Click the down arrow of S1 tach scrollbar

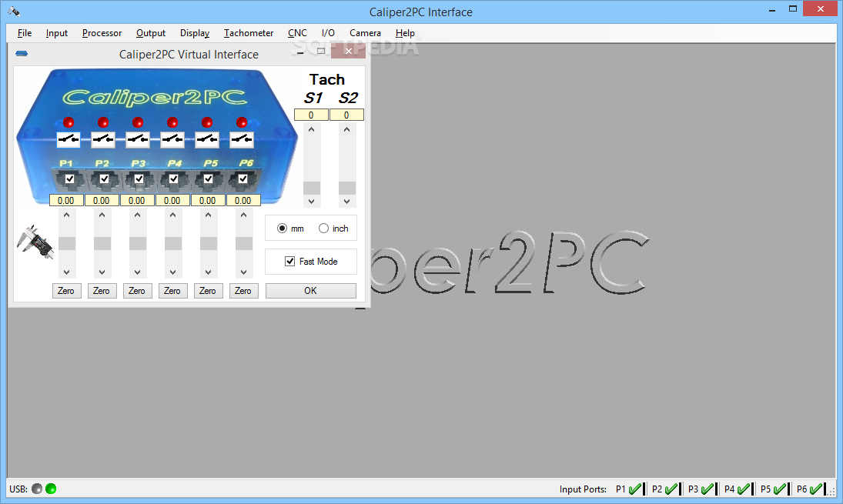pos(312,202)
